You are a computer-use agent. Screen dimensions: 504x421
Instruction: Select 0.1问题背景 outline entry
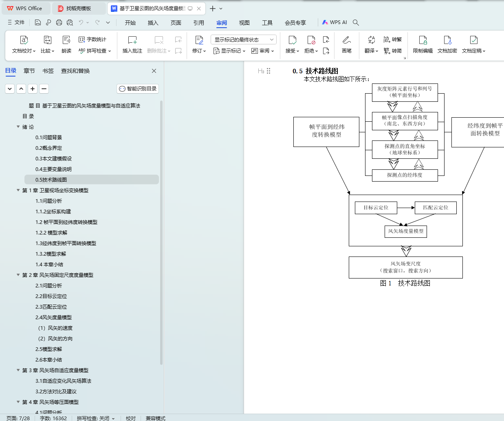[x=49, y=137]
